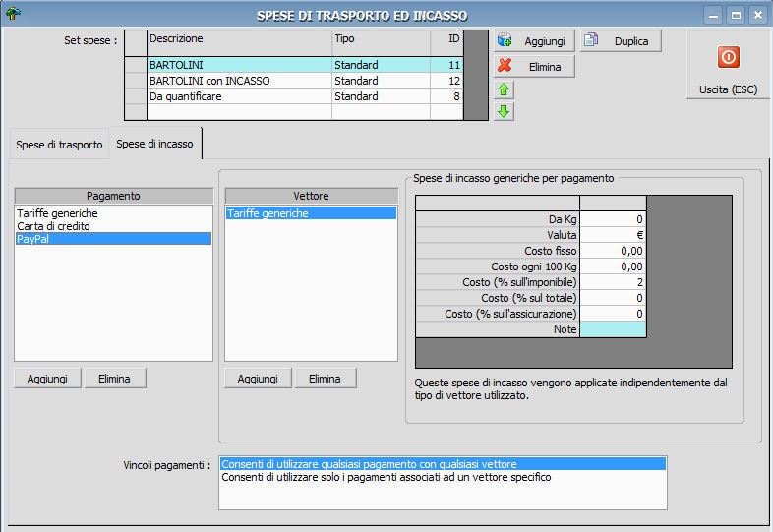
Task: Move the set up with the green up arrow
Action: (504, 89)
